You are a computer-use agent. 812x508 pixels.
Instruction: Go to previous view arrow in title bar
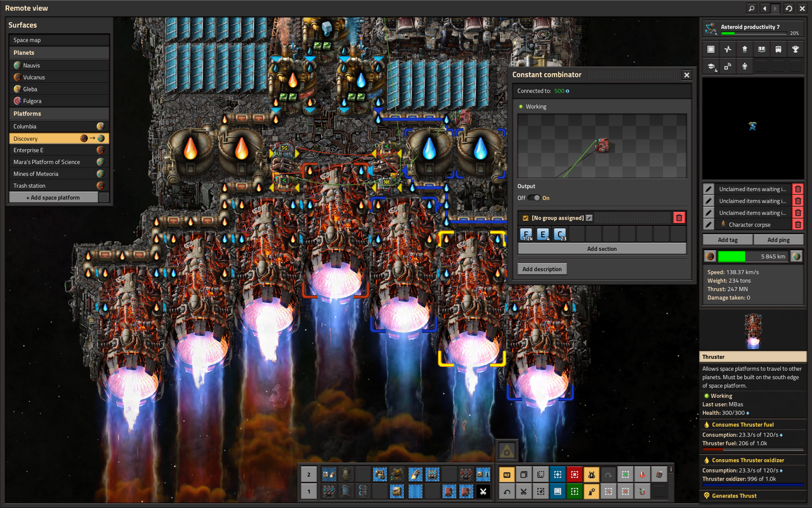[765, 8]
